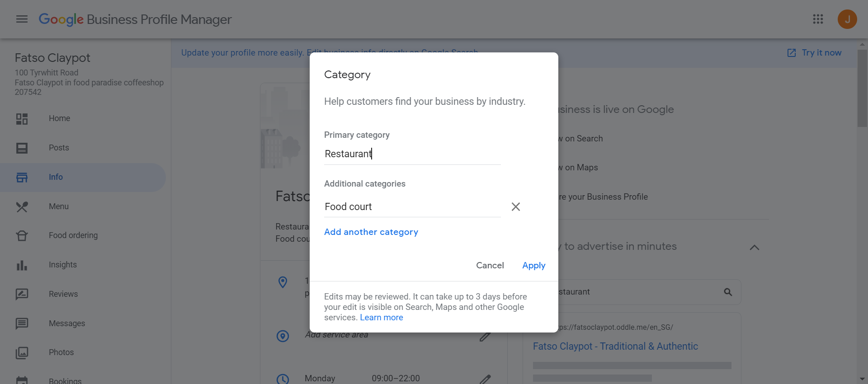The height and width of the screenshot is (384, 868).
Task: Collapse the advertise in minutes section
Action: point(754,247)
